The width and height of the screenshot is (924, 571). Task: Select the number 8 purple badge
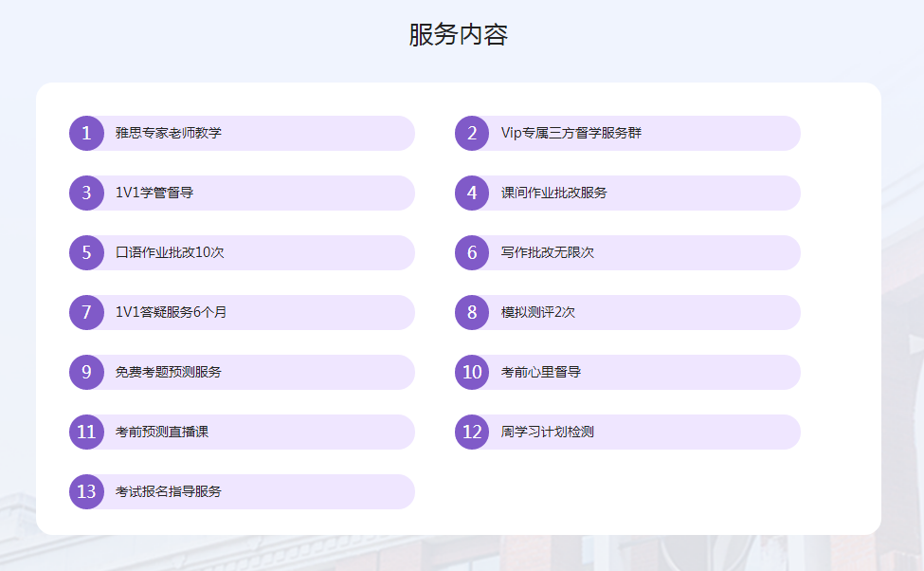[472, 312]
